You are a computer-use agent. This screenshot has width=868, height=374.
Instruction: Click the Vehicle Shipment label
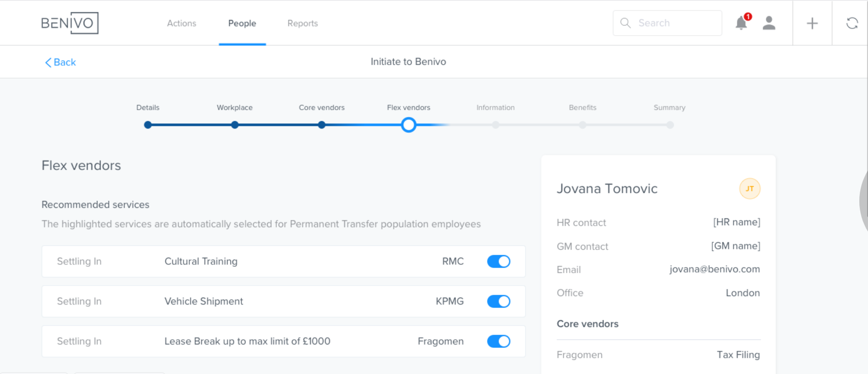click(204, 302)
